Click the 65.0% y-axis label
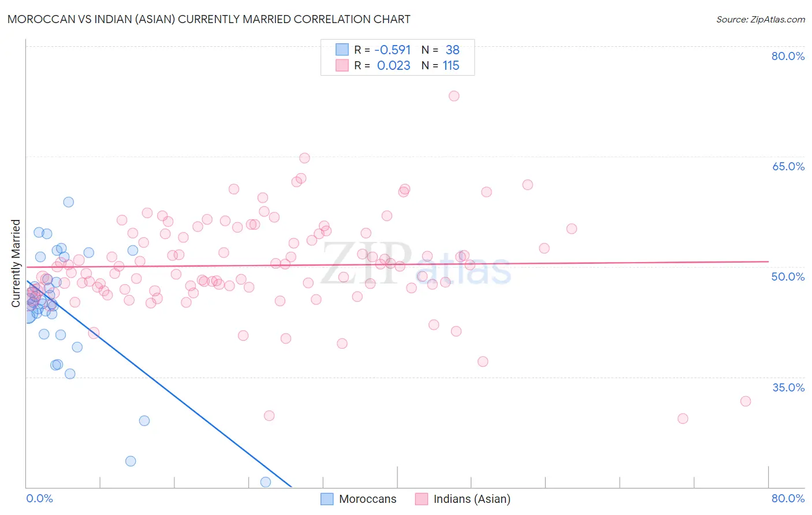This screenshot has width=812, height=515. 788,166
